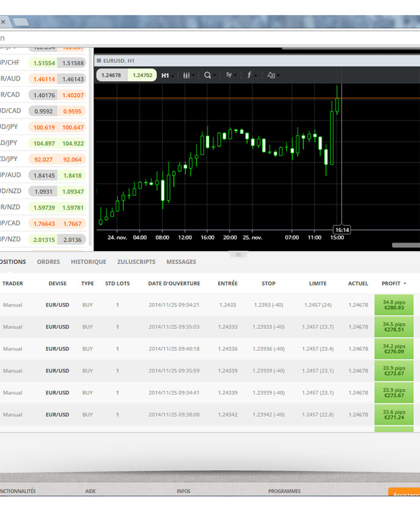
Task: Click the 1.24678 sell price in chart toolbar
Action: coord(111,75)
